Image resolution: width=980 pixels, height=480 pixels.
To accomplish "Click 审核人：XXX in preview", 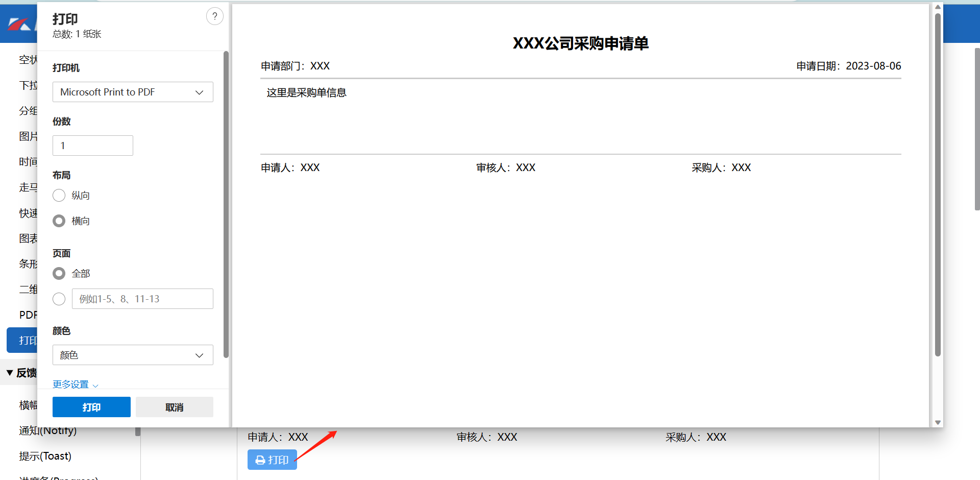I will (x=506, y=167).
